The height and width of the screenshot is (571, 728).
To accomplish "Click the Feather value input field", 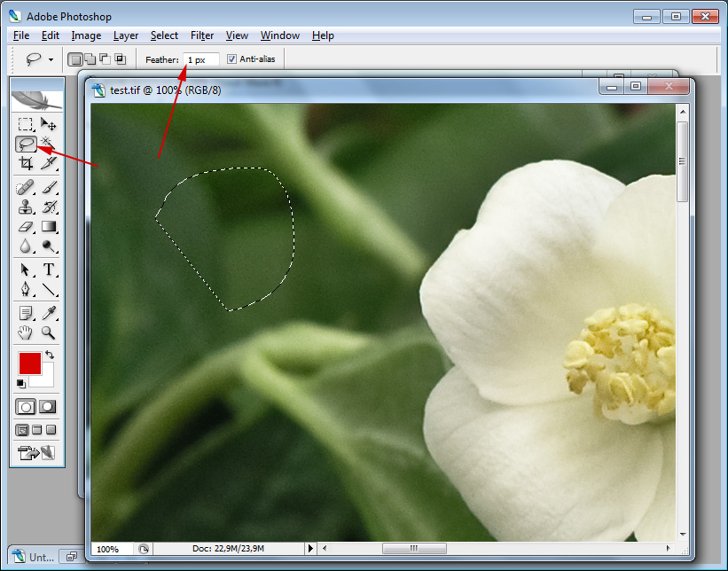I will 201,59.
